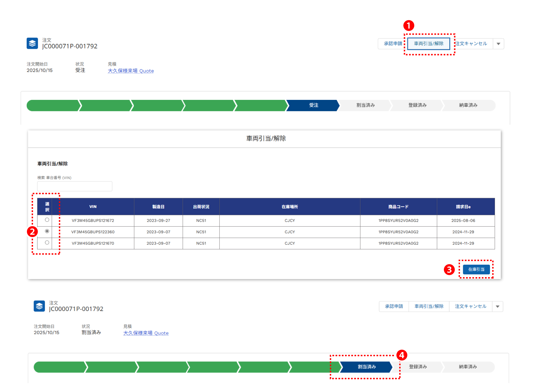Select the 受注 stage in the top path
This screenshot has width=533, height=392.
click(x=313, y=105)
